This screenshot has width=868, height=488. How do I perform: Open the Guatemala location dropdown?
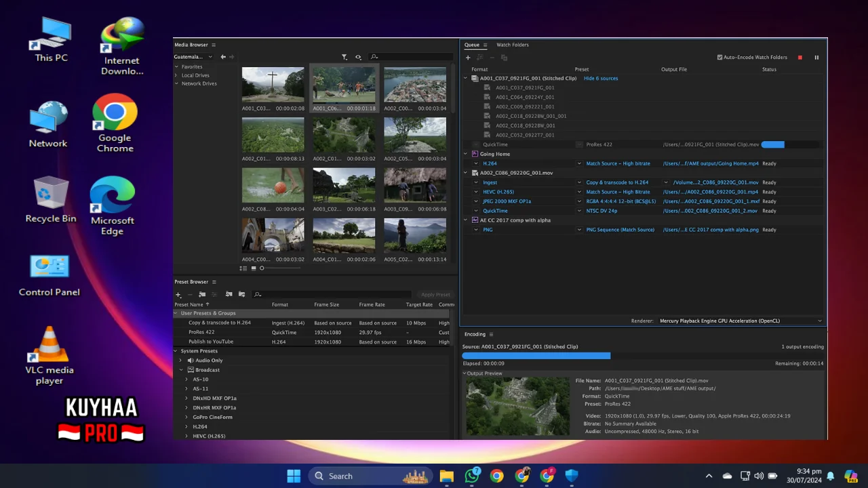click(x=193, y=57)
